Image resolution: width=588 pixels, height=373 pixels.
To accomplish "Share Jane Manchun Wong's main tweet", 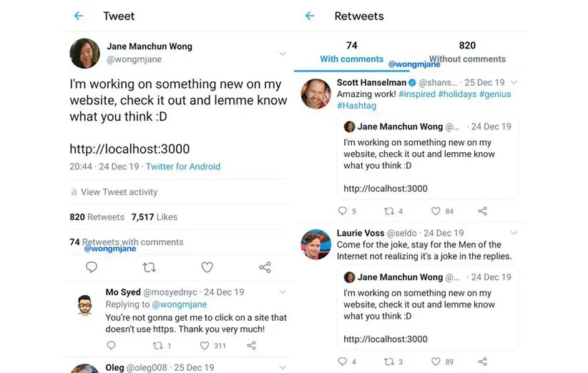I will pos(265,267).
